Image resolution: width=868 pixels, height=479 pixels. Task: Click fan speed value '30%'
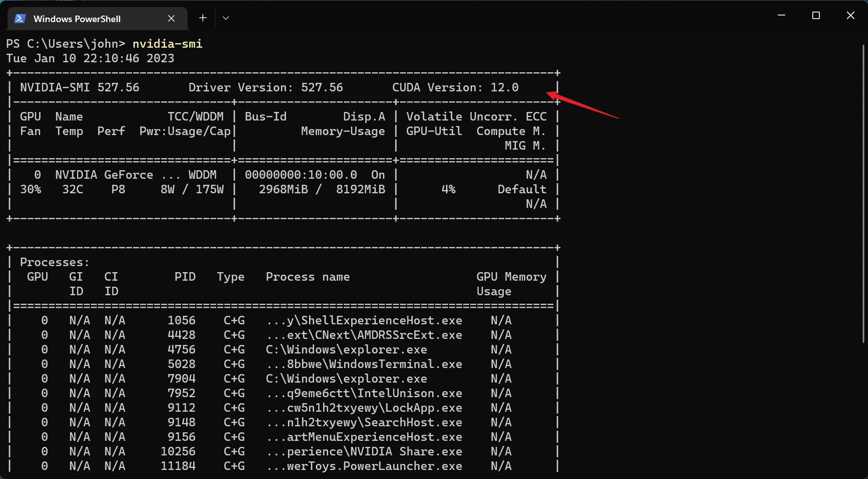click(x=31, y=189)
